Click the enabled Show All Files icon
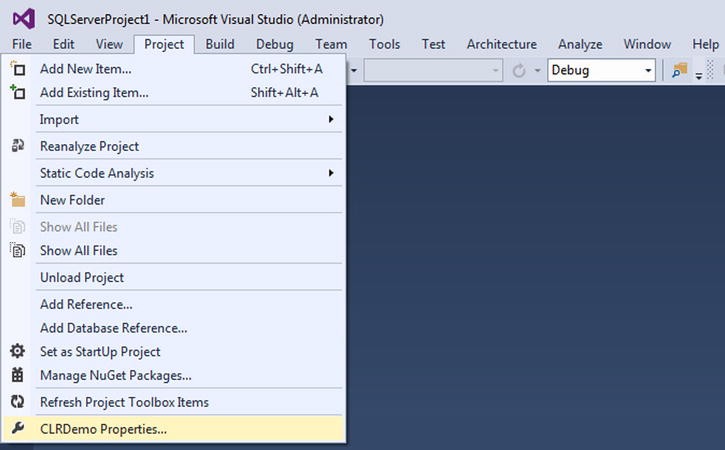 pos(18,250)
